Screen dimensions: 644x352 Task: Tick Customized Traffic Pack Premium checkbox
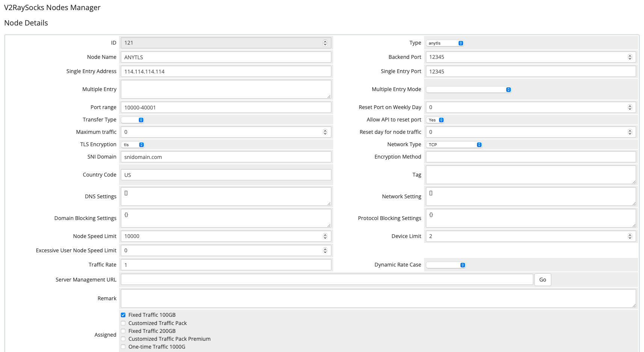coord(123,339)
